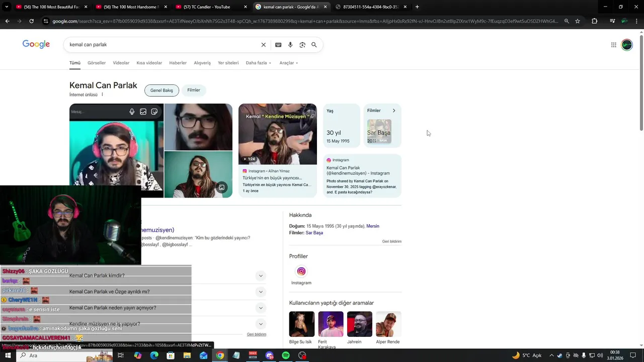Screen dimensions: 644x362
Task: Open Task View on the taskbar
Action: (x=121, y=355)
